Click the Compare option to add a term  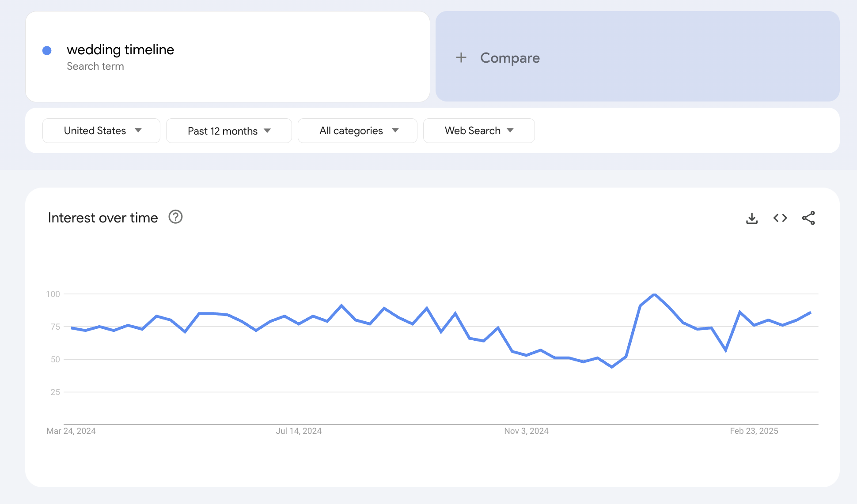510,57
